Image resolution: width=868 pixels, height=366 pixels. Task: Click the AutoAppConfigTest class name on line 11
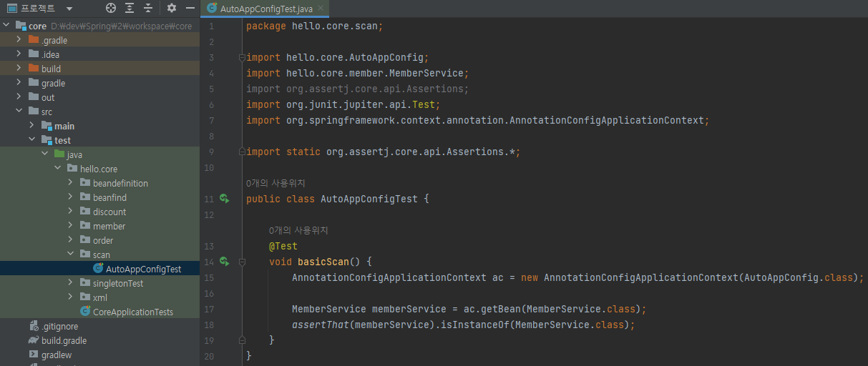pos(369,199)
